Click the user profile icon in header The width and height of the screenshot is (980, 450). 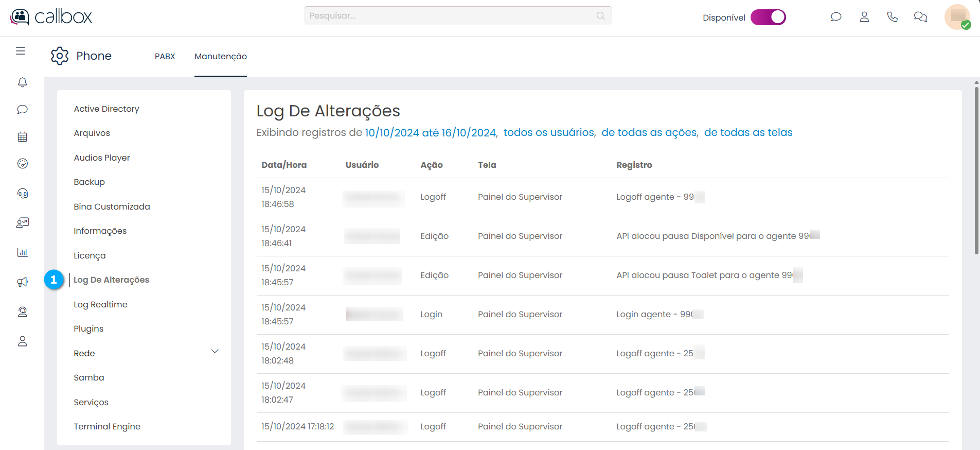(x=864, y=17)
